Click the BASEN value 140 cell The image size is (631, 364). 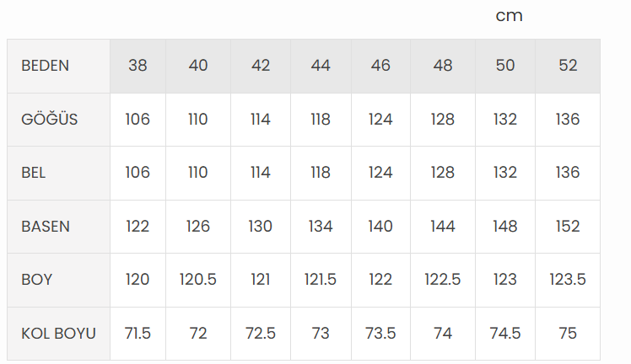pyautogui.click(x=380, y=227)
